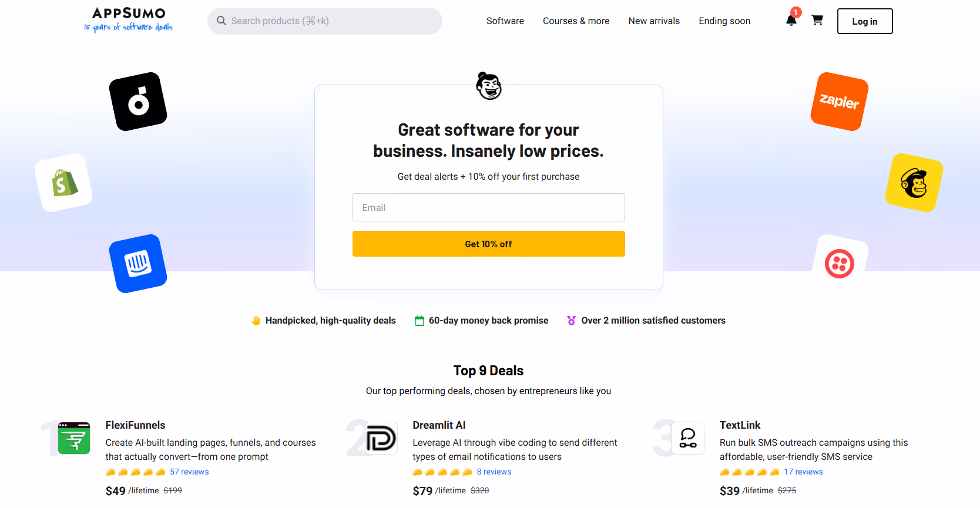
Task: Click the FlexiFunnels star rating
Action: [136, 472]
